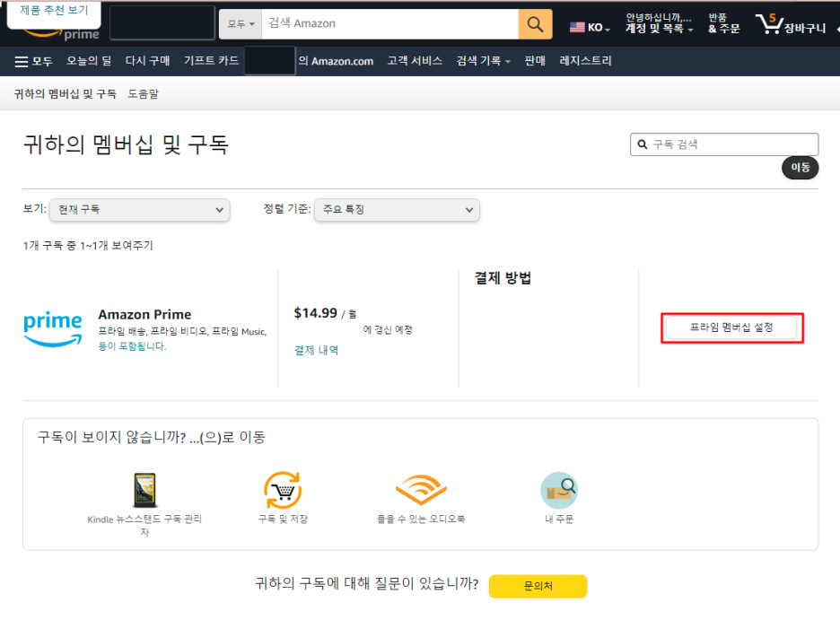Open 레지스트리 in navigation bar
Image resolution: width=840 pixels, height=620 pixels.
[x=585, y=61]
